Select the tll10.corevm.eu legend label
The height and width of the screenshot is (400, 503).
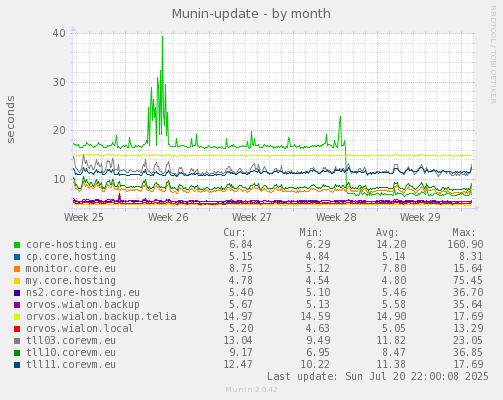pos(71,352)
